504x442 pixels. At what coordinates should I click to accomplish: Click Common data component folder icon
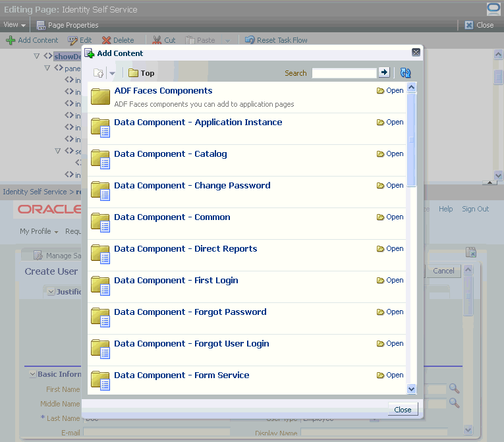coord(100,223)
